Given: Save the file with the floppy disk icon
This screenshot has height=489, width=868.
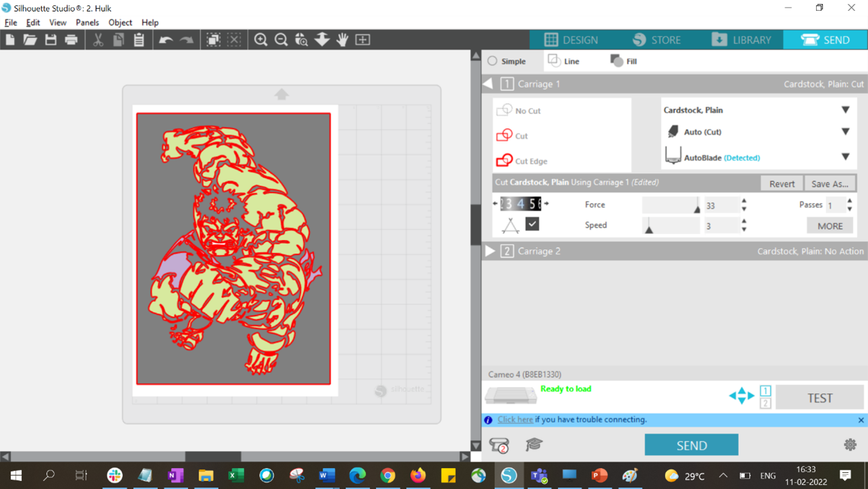Looking at the screenshot, I should point(51,40).
